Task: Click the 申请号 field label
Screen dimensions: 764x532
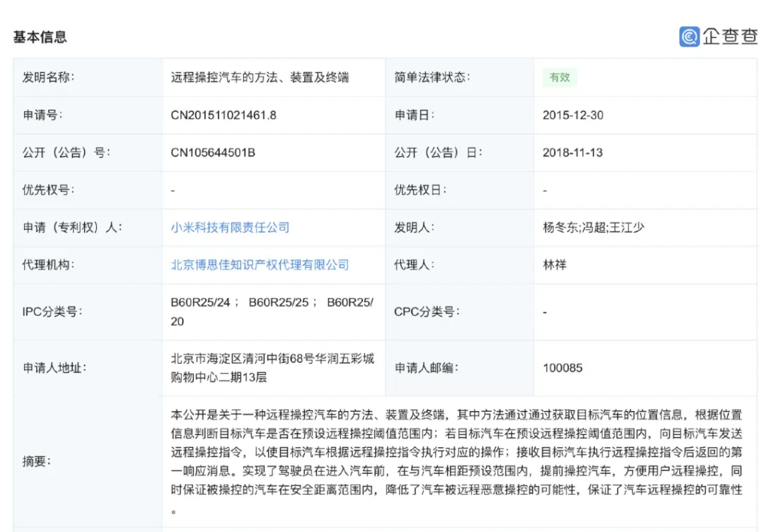Action: click(42, 115)
